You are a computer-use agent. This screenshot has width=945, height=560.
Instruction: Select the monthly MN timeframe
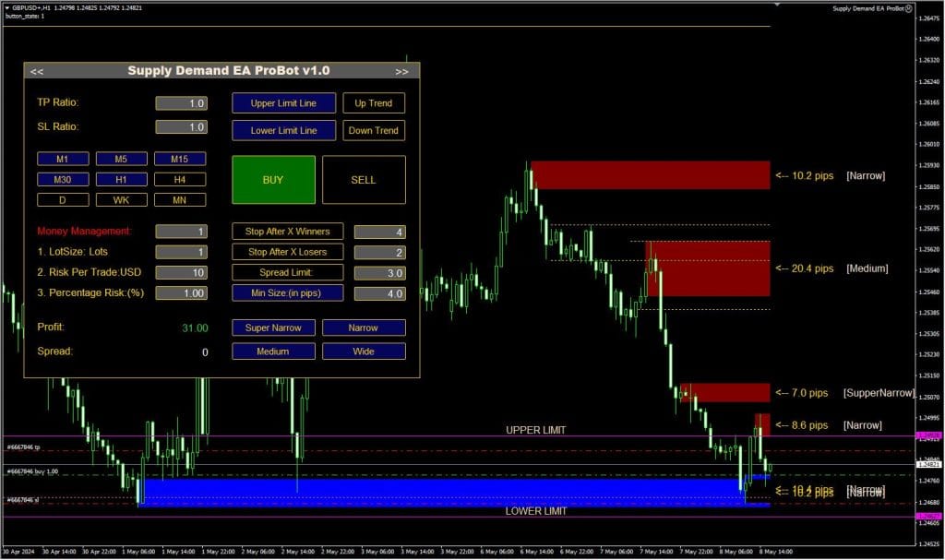point(180,199)
